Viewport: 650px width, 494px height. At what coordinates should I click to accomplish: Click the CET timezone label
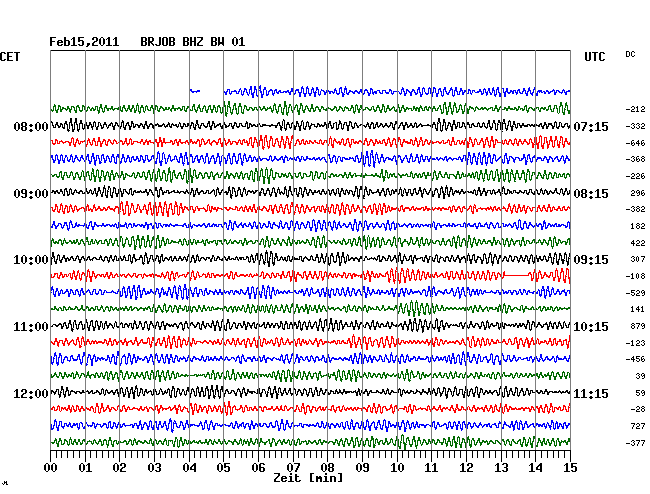click(10, 57)
